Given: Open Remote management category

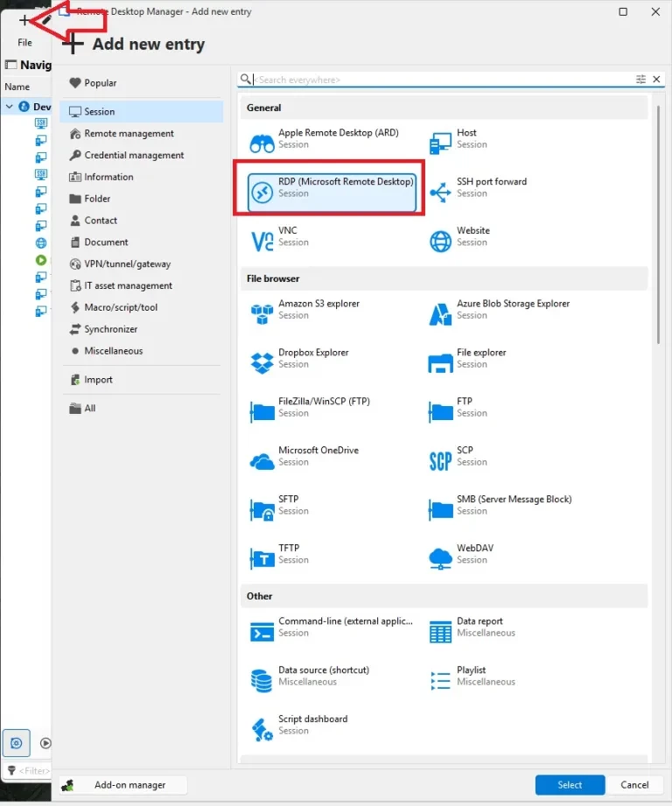Looking at the screenshot, I should click(x=141, y=134).
